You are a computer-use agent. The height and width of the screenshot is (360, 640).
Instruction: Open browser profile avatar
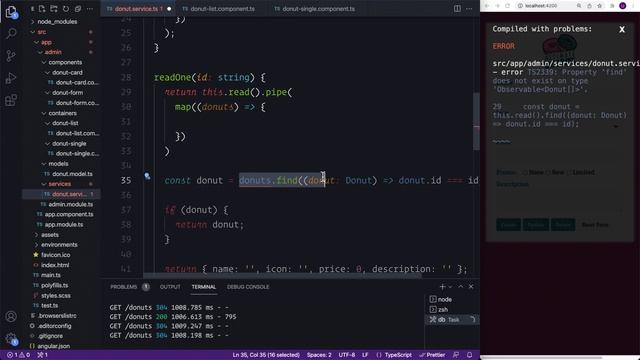622,6
